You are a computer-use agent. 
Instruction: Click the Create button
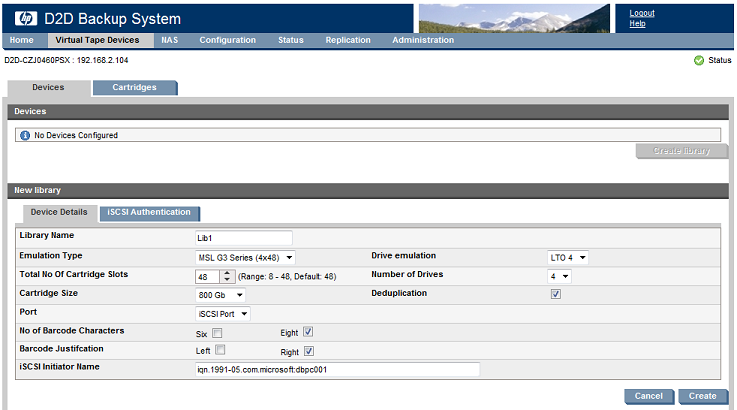coord(703,396)
